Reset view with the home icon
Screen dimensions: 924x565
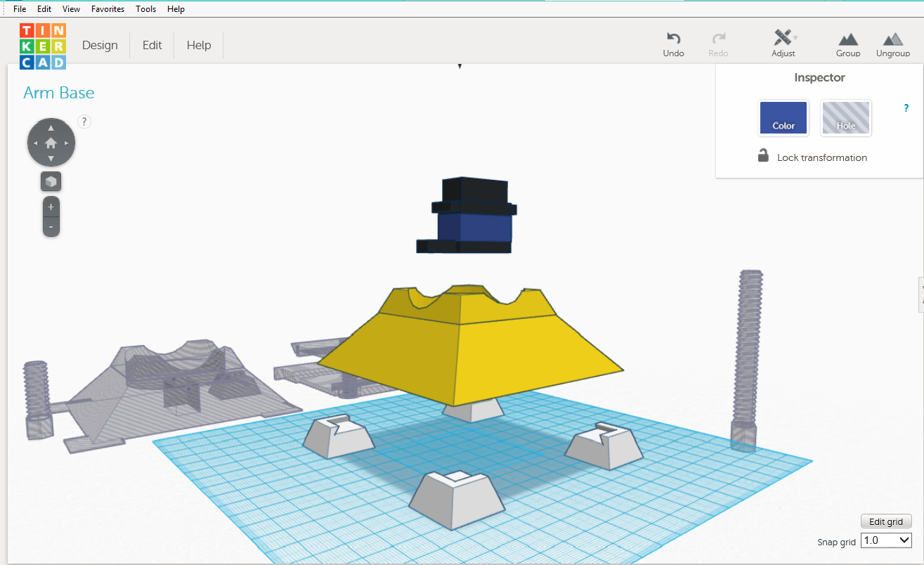click(51, 143)
